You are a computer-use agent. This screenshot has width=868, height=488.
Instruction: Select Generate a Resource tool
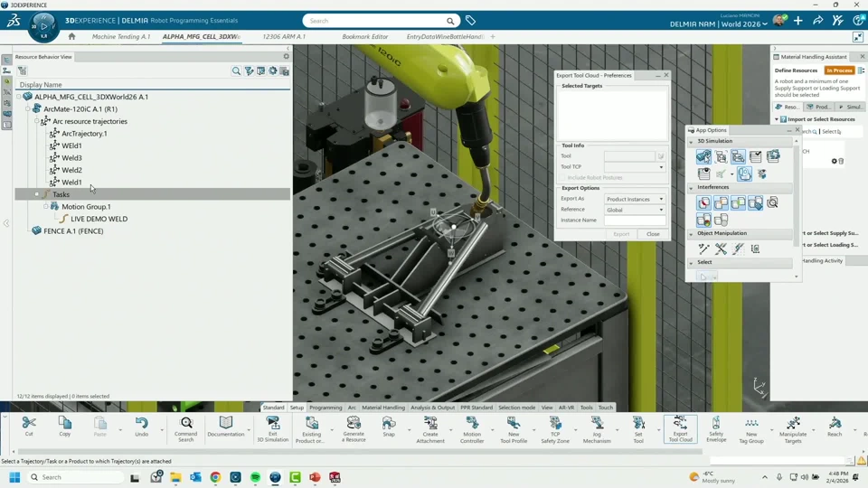coord(354,429)
